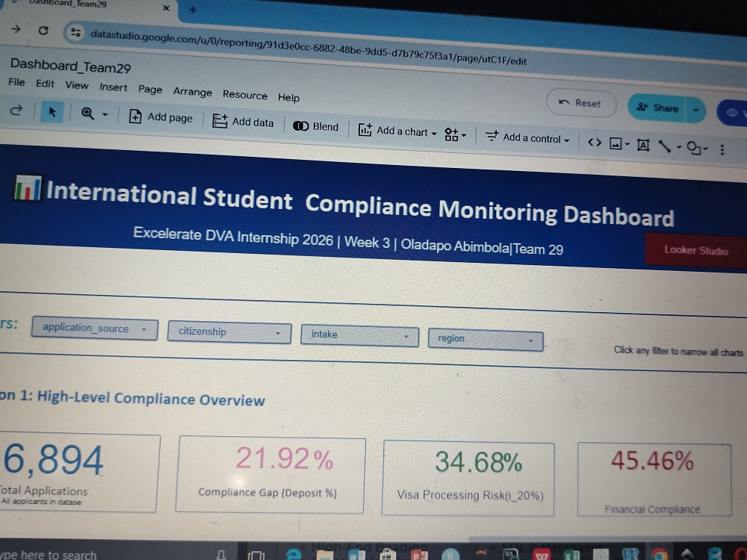Viewport: 747px width, 560px height.
Task: Click the red Looker Studio label
Action: [695, 250]
